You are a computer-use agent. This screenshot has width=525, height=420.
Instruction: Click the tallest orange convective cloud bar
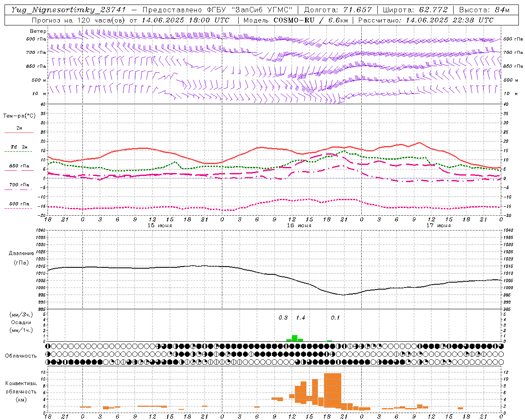tap(332, 390)
